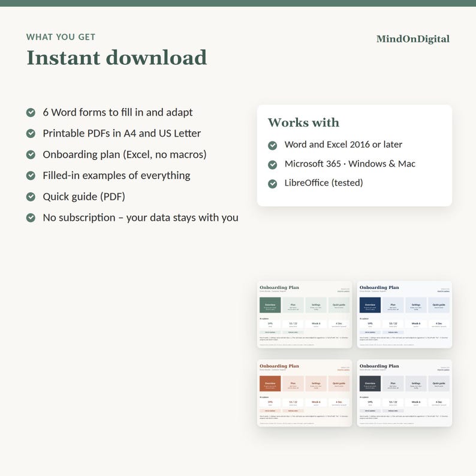476x476 pixels.
Task: Select the Settings tile in the gray preview
Action: (x=416, y=384)
